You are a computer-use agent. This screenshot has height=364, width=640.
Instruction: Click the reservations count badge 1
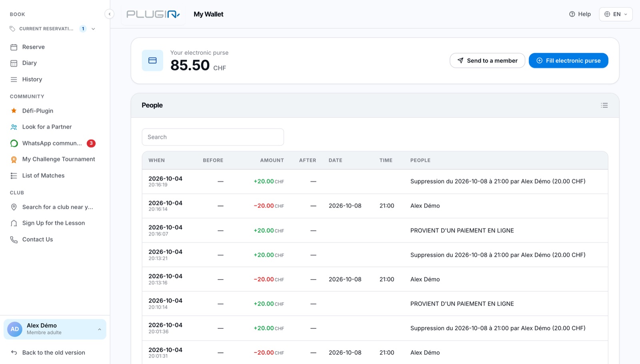tap(83, 29)
